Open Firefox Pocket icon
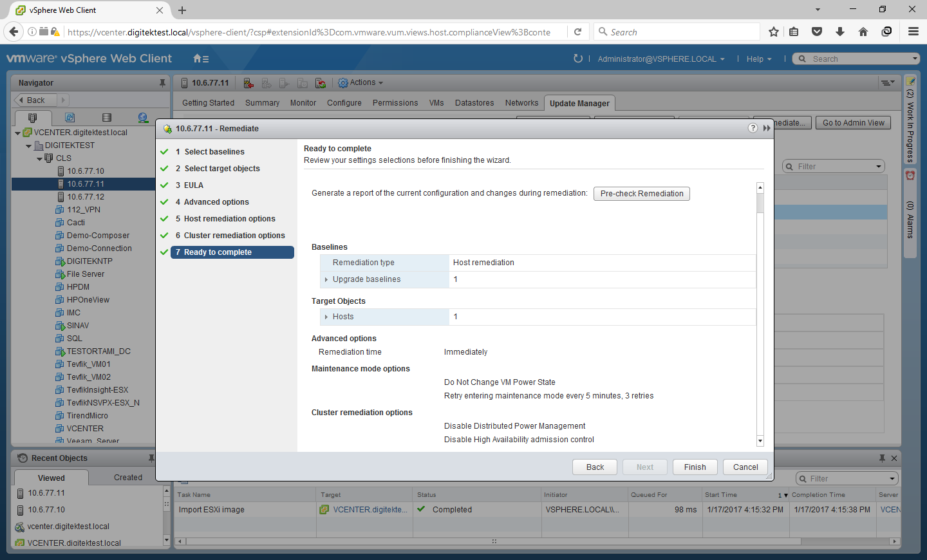This screenshot has height=560, width=927. pyautogui.click(x=817, y=32)
